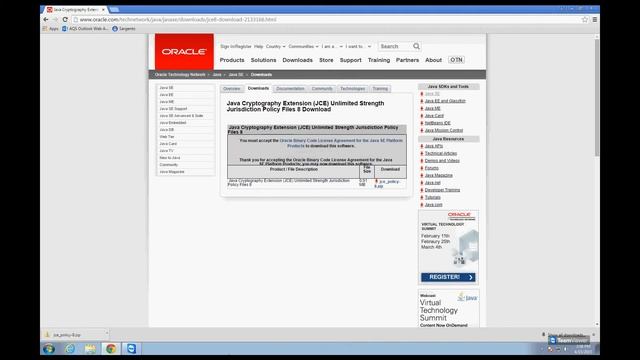The width and height of the screenshot is (640, 360).
Task: Open TeamViewer from the taskbar
Action: tap(131, 349)
